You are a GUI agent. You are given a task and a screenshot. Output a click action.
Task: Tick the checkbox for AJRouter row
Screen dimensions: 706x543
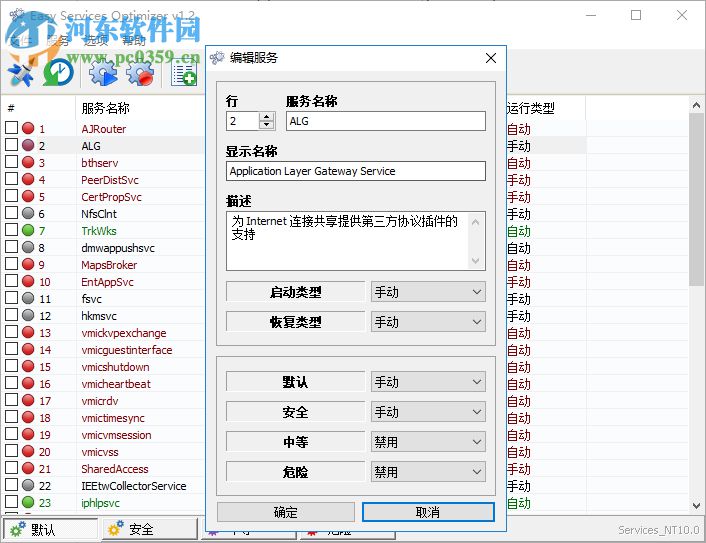pos(11,128)
